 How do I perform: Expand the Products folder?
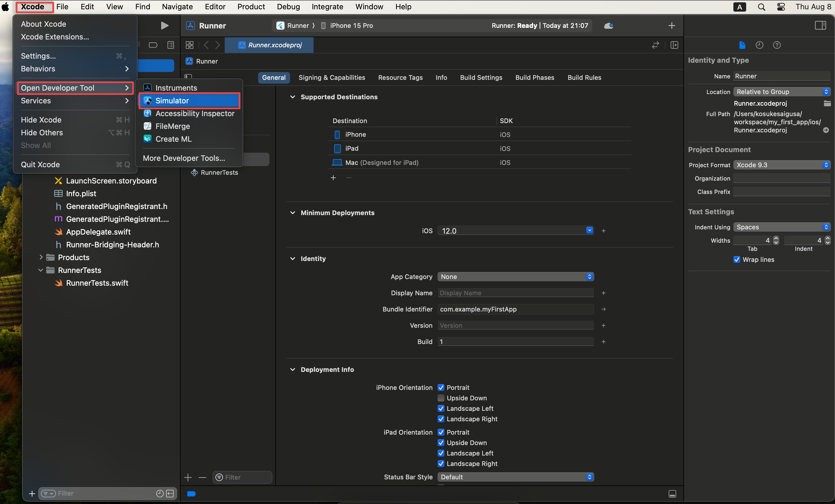[x=41, y=257]
